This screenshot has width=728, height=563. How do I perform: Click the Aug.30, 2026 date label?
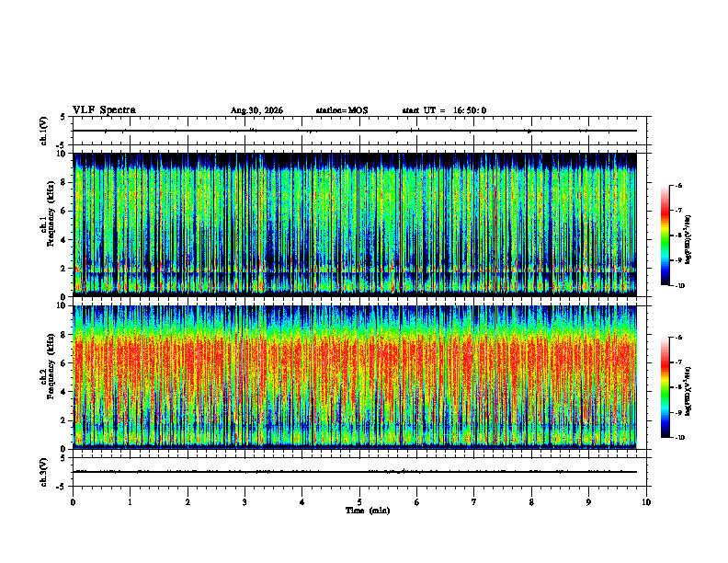coord(256,110)
